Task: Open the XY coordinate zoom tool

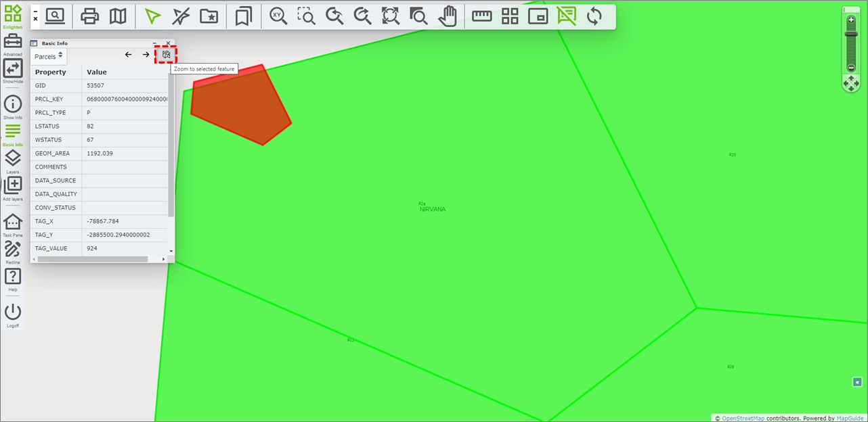Action: [x=278, y=16]
